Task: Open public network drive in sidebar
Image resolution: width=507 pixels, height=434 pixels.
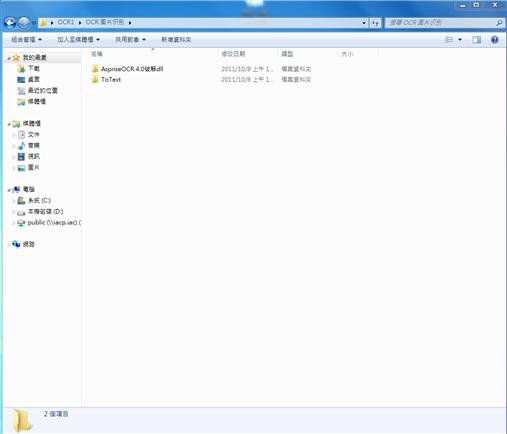Action: pos(49,222)
